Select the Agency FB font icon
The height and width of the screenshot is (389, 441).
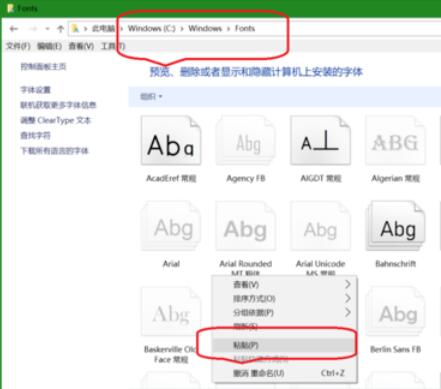pos(246,141)
